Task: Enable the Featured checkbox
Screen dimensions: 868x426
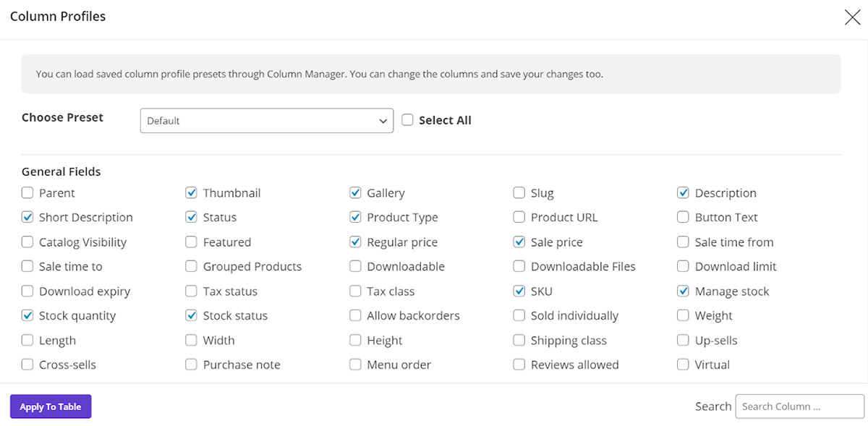Action: (x=191, y=242)
